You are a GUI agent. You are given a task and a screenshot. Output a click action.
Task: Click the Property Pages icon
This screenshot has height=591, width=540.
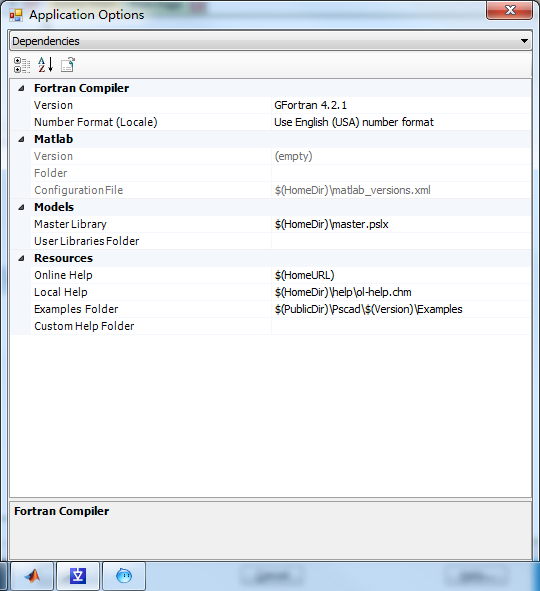68,65
